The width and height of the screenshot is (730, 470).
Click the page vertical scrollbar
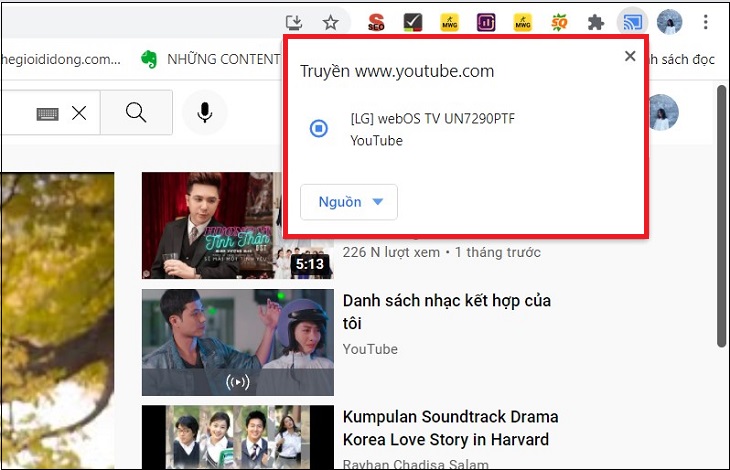click(721, 216)
